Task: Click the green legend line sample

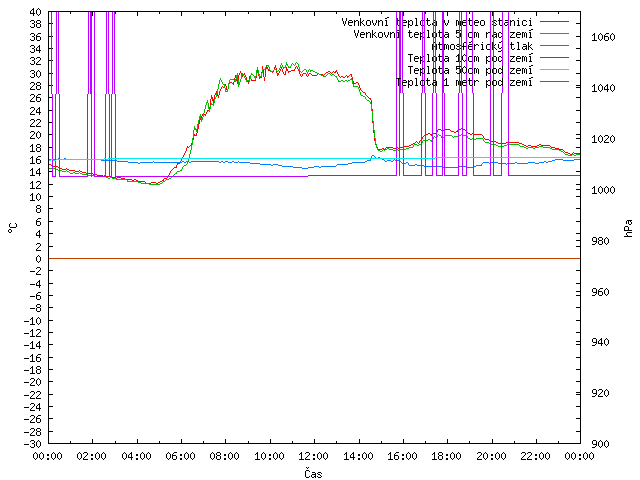Action: (554, 33)
